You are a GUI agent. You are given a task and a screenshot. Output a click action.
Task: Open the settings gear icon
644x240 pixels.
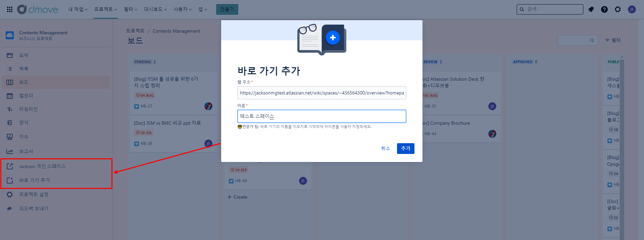point(618,9)
